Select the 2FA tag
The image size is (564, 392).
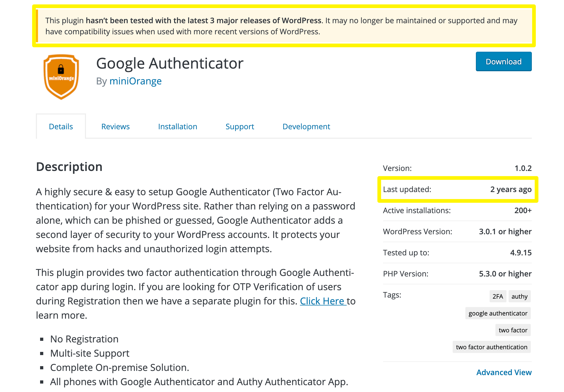(x=498, y=296)
